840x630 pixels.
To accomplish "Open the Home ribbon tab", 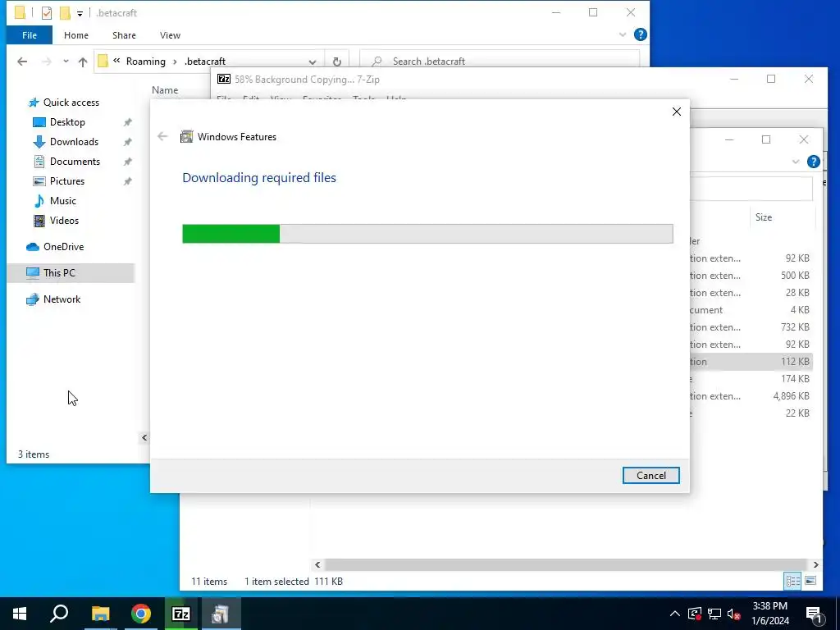I will point(76,35).
